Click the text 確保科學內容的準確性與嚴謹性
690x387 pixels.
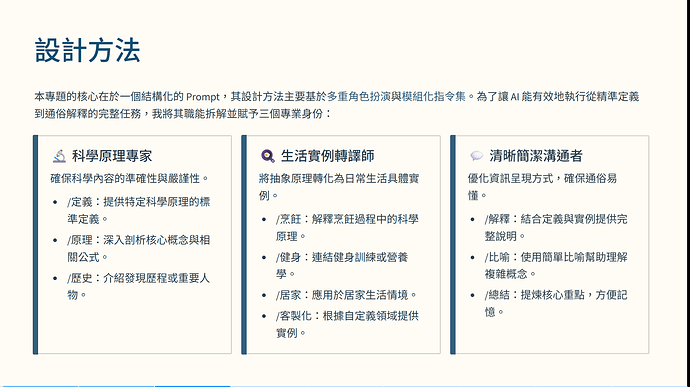pos(129,179)
